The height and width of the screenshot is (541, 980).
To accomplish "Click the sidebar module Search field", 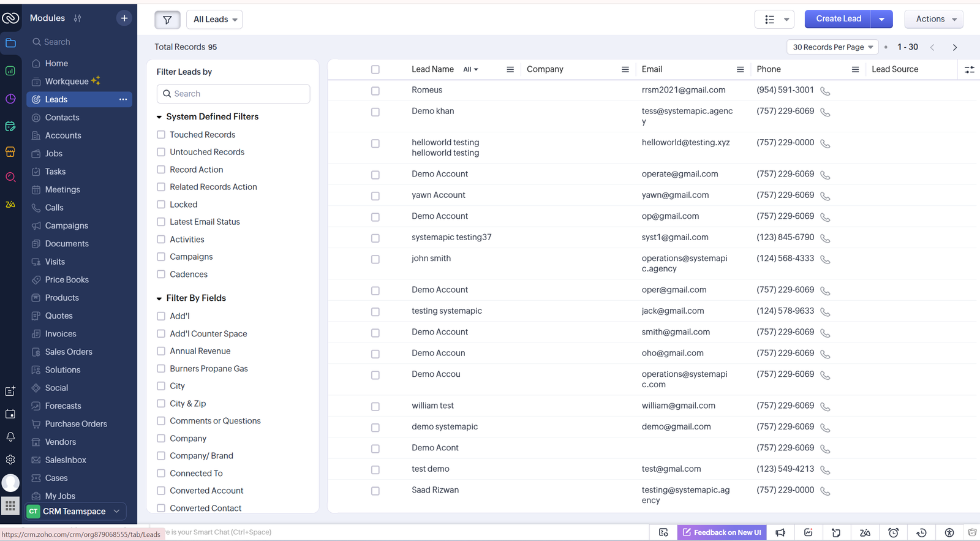I will [x=79, y=42].
